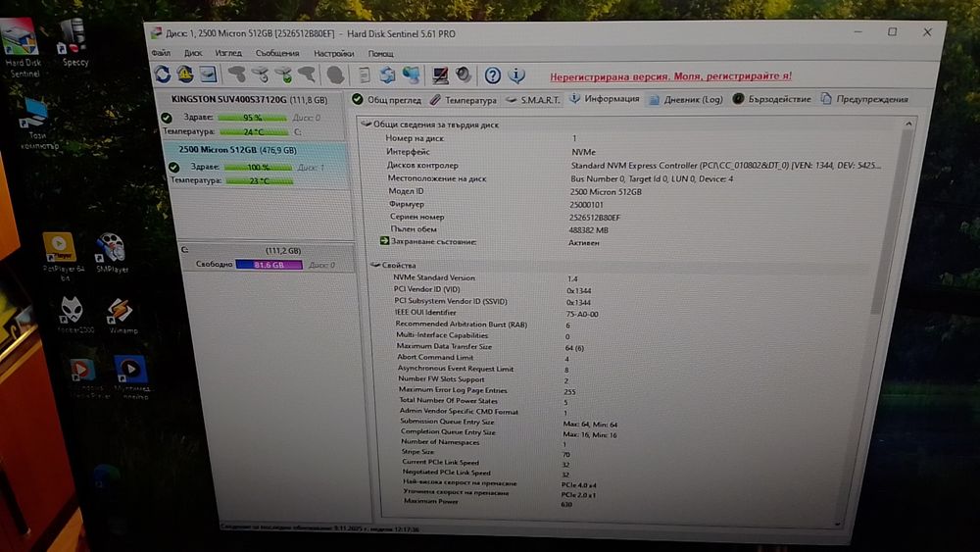Select the KINGSTON SUV400S37120G disk entry
980x552 pixels.
tap(250, 116)
